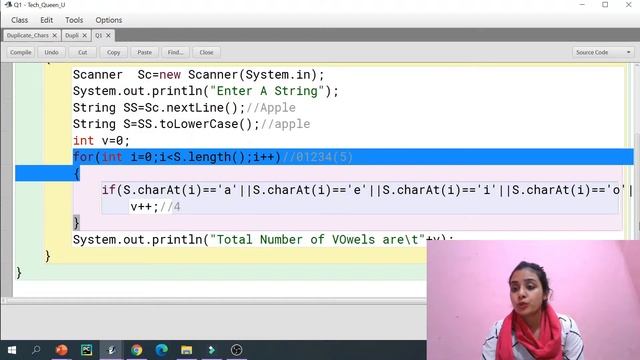Viewport: 640px width, 360px height.
Task: Open OBS Studio from the taskbar
Action: (x=237, y=350)
